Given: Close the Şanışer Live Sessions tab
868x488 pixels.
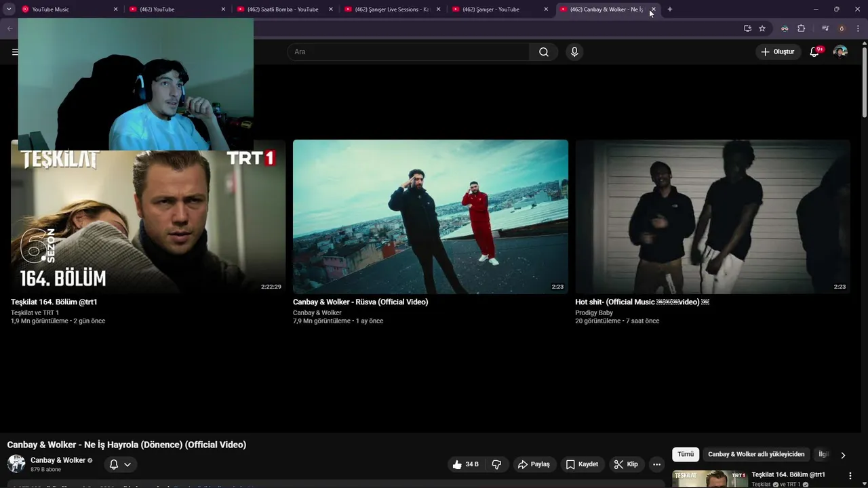Looking at the screenshot, I should click(438, 9).
